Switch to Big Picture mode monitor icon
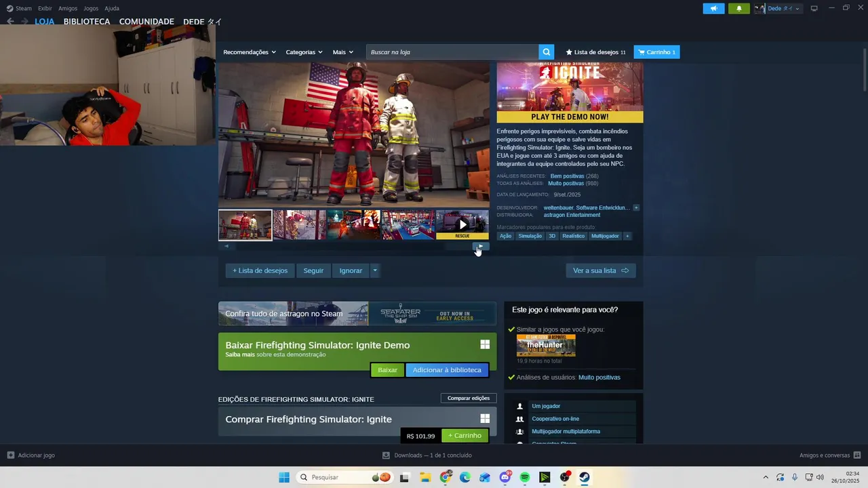Viewport: 868px width, 488px height. click(814, 8)
